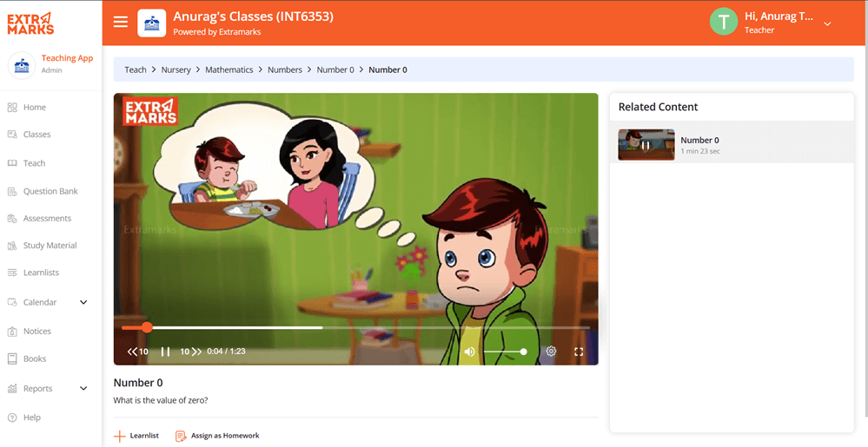
Task: Toggle fullscreen on the video player
Action: [x=579, y=352]
